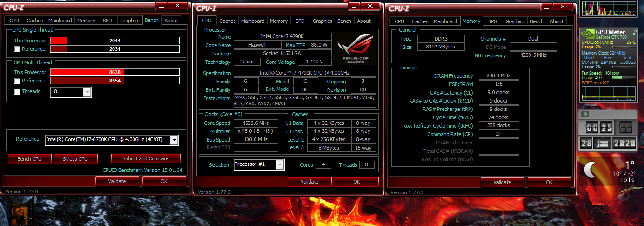Click the Core Speed value 4500.6 MHz
This screenshot has width=644, height=226.
tap(256, 123)
